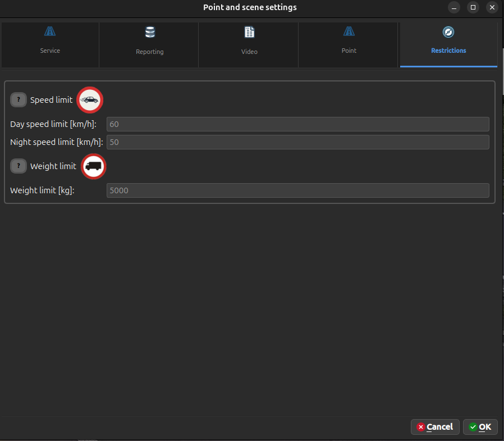Click the speed limit car sign icon

(90, 100)
